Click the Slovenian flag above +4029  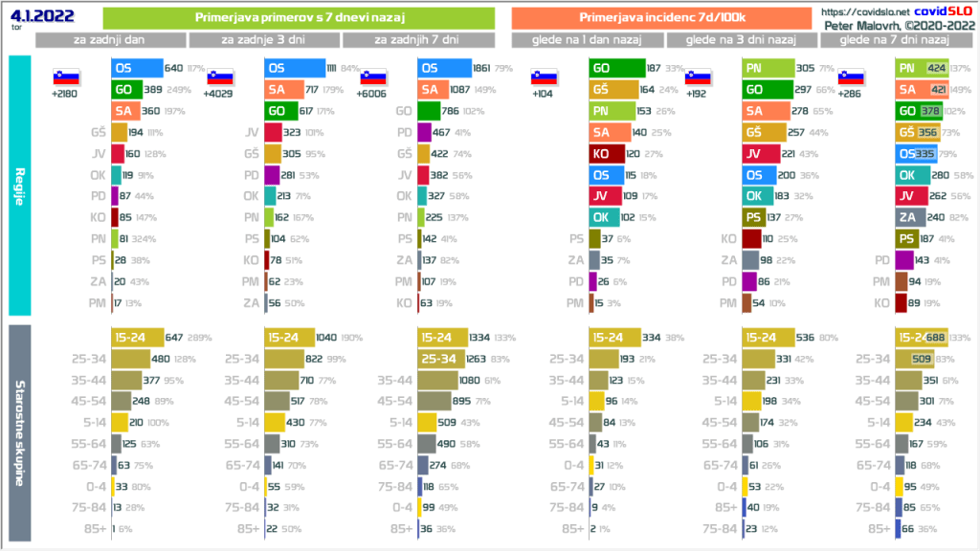coord(220,78)
